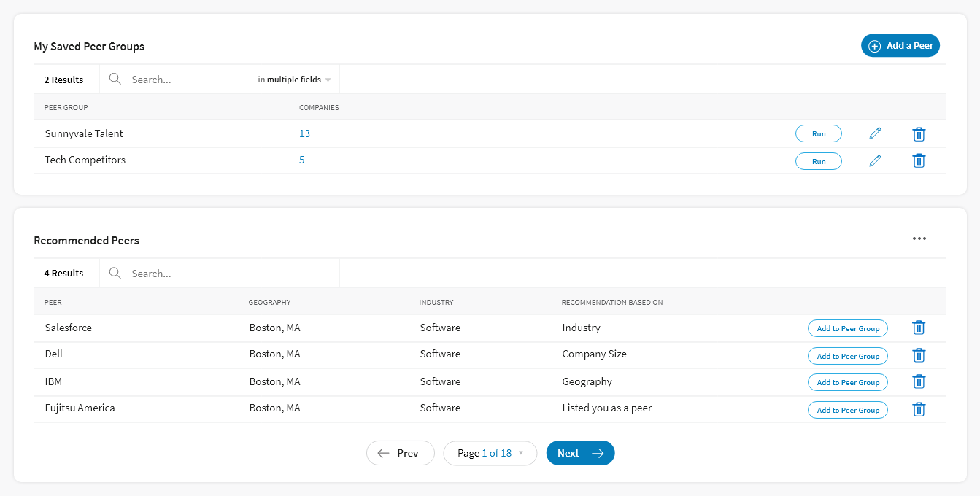The height and width of the screenshot is (496, 980).
Task: Add IBM to a peer group
Action: [x=847, y=382]
